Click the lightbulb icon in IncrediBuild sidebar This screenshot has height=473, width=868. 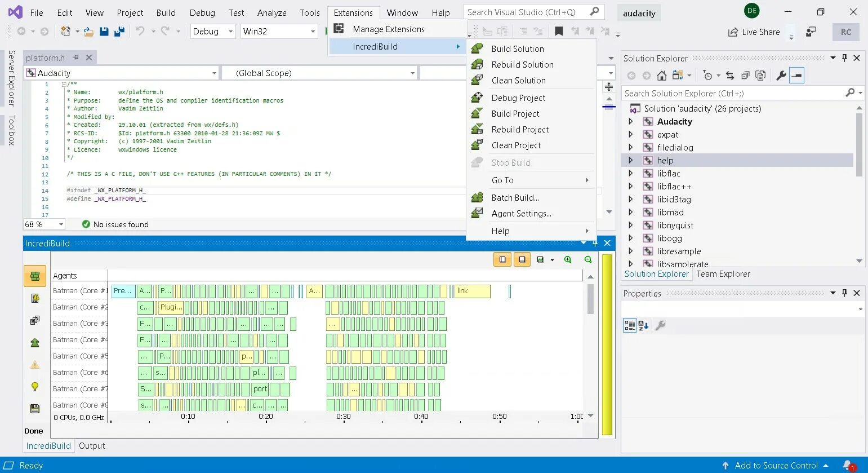[x=35, y=387]
